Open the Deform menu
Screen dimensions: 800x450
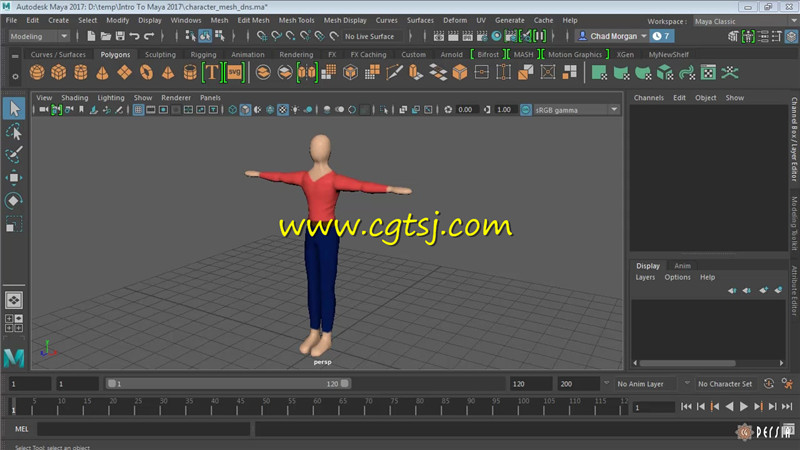pyautogui.click(x=455, y=20)
